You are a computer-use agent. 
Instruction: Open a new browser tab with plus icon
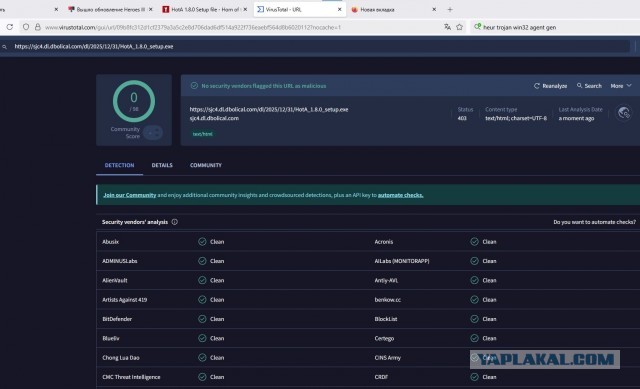point(450,9)
